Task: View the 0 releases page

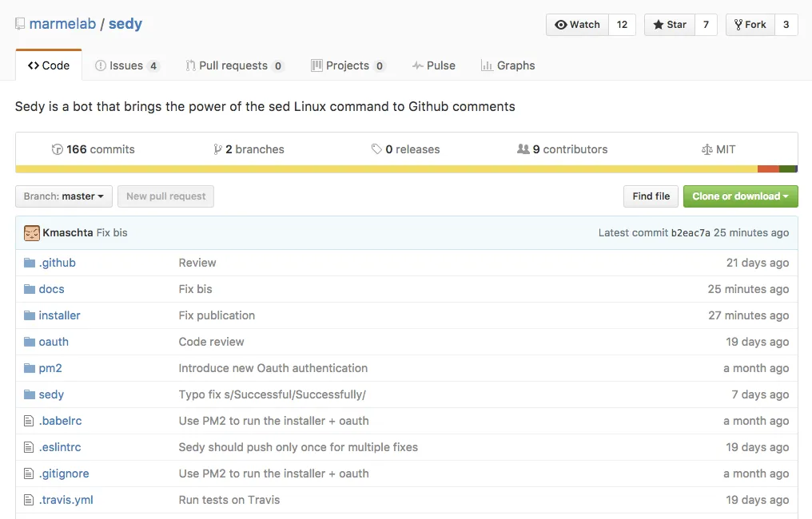Action: (405, 149)
